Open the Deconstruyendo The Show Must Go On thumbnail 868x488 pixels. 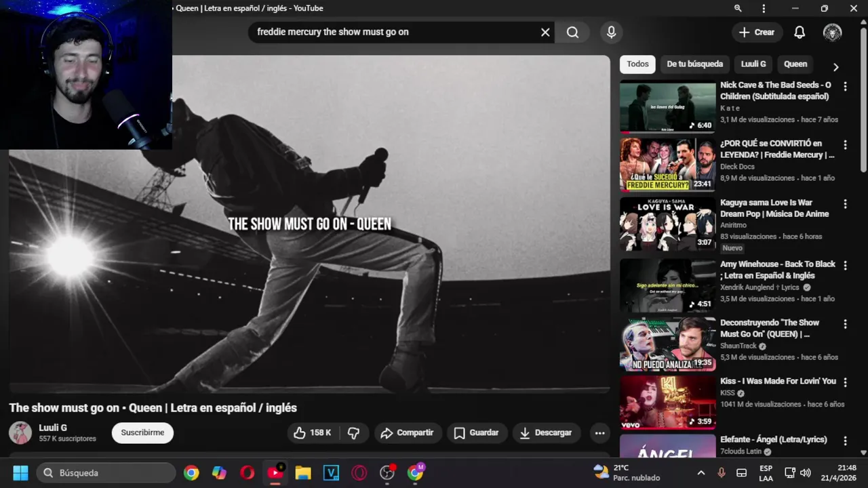(x=667, y=344)
